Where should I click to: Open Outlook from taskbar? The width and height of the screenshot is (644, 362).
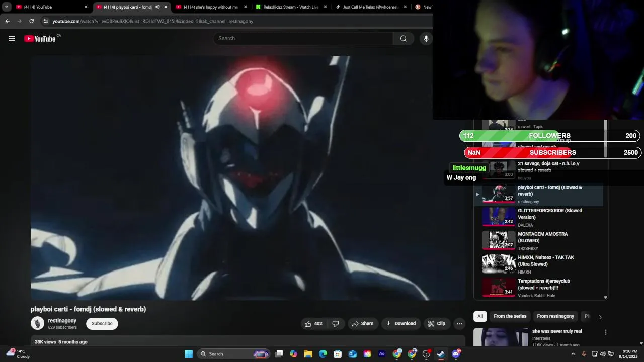pyautogui.click(x=353, y=354)
